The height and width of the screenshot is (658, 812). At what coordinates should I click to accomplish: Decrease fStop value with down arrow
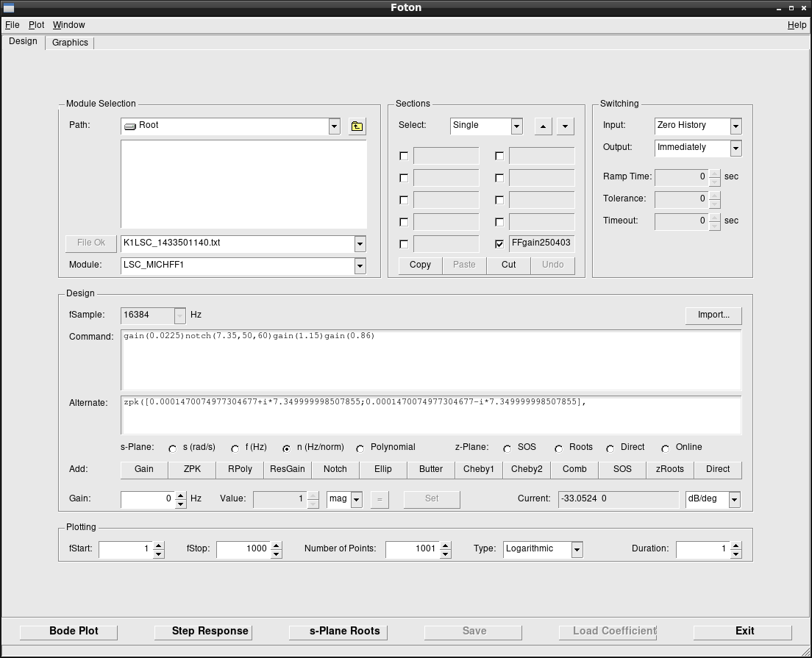[277, 554]
